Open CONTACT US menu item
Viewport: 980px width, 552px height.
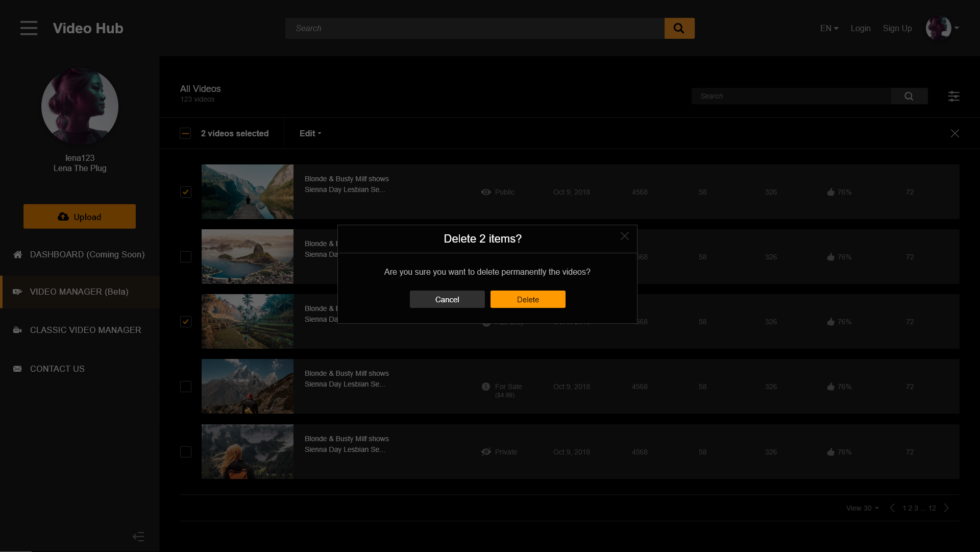(80, 369)
